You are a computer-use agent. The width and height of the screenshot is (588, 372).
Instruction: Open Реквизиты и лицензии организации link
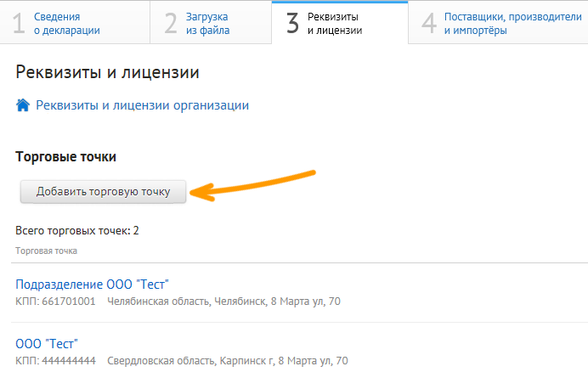click(142, 105)
